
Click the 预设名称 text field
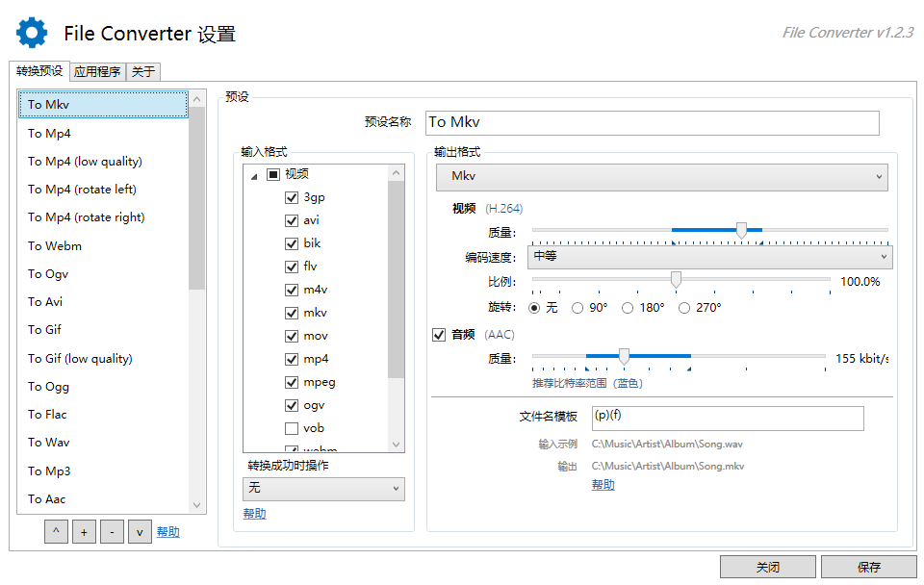tap(653, 122)
